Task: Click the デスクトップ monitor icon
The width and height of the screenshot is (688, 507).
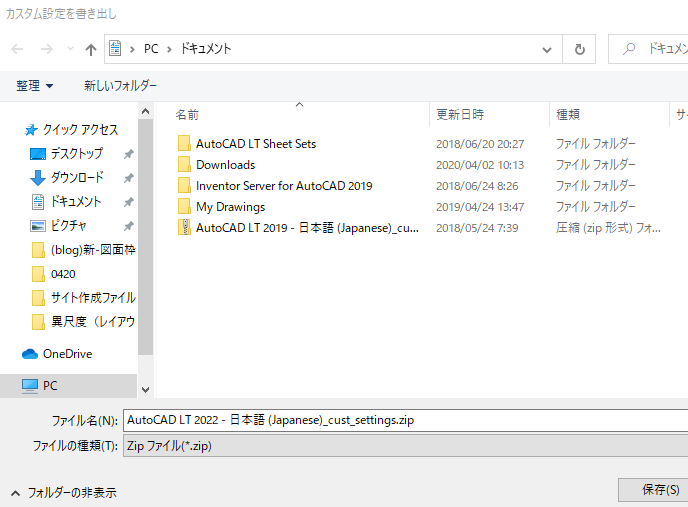Action: (38, 154)
